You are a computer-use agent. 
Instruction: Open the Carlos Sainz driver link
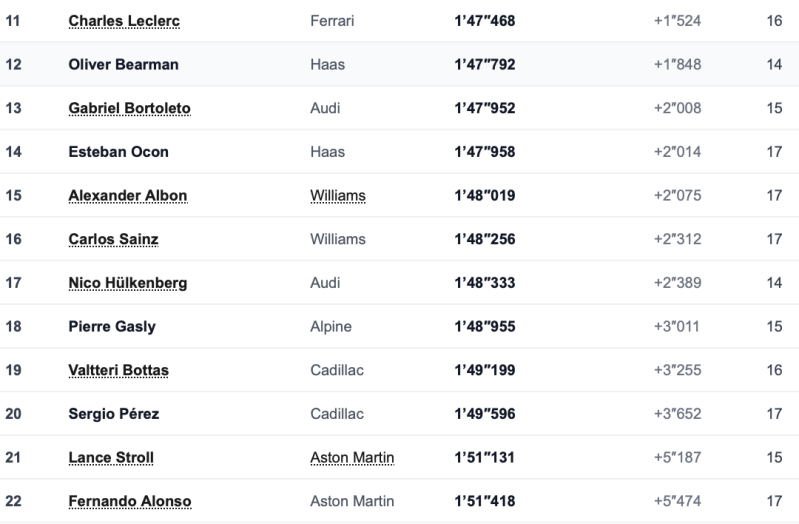[114, 239]
